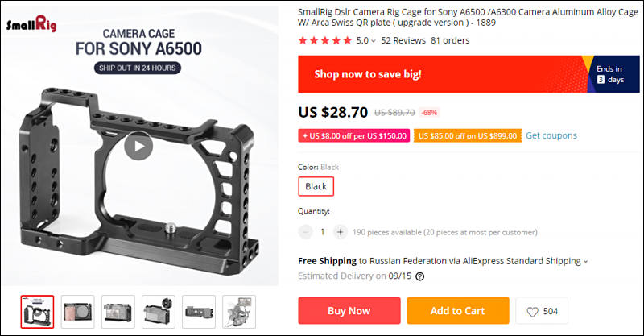Click the Shop now to save big banner

[x=469, y=74]
